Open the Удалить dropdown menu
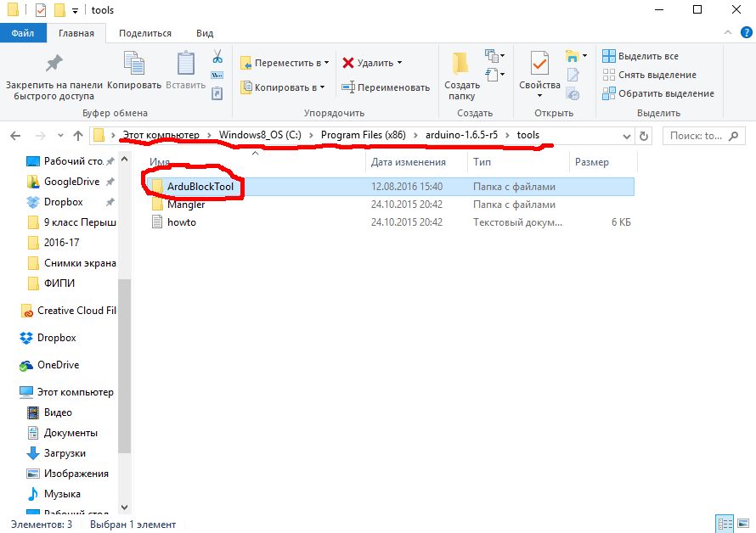The width and height of the screenshot is (756, 533). 399,63
